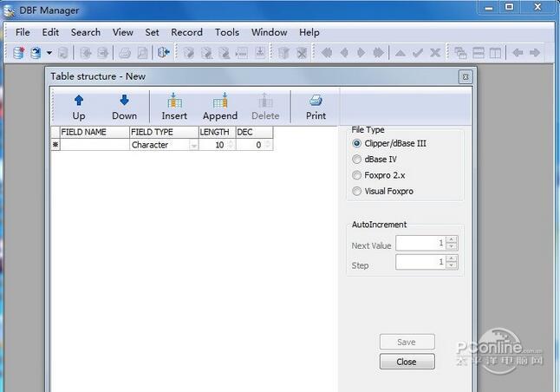Image resolution: width=560 pixels, height=392 pixels.
Task: Click the grayed save file toolbar icon
Action: [x=63, y=53]
